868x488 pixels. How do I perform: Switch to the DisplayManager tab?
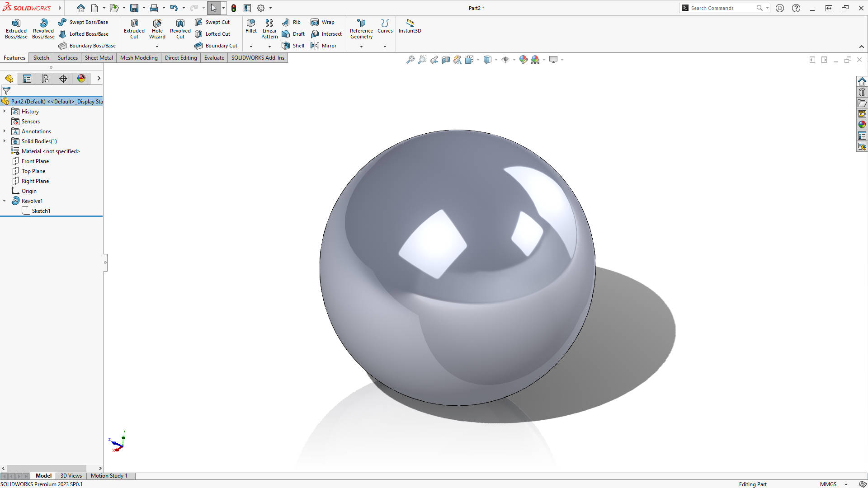(80, 78)
